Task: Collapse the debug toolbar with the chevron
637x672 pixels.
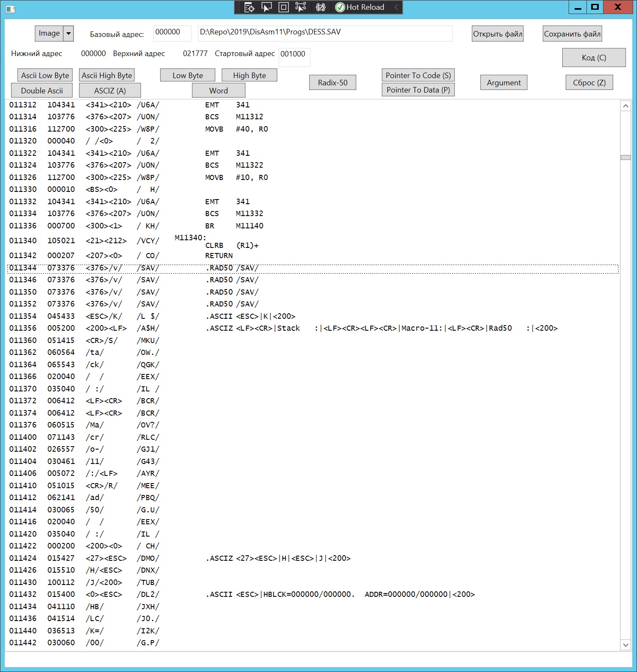Action: click(396, 7)
